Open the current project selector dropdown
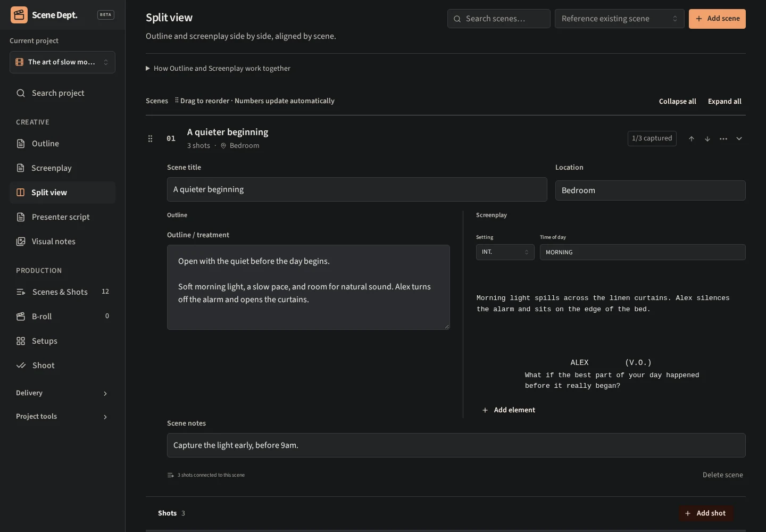This screenshot has width=766, height=532. click(x=62, y=62)
